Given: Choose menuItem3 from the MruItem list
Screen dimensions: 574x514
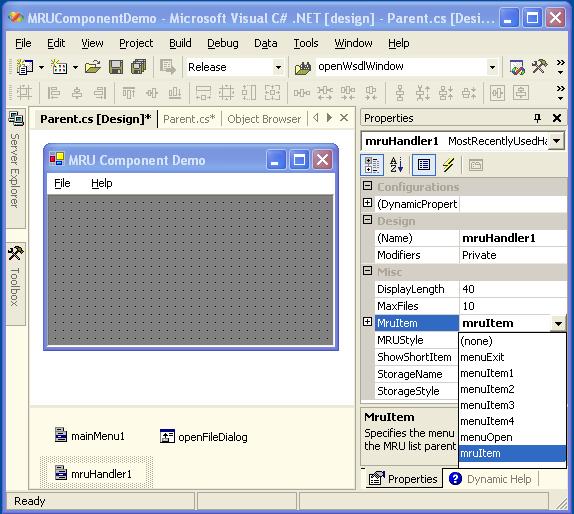Looking at the screenshot, I should [512, 405].
